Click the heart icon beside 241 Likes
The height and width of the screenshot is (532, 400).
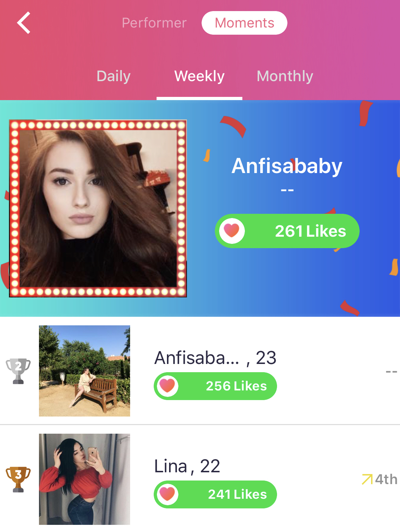pos(168,494)
